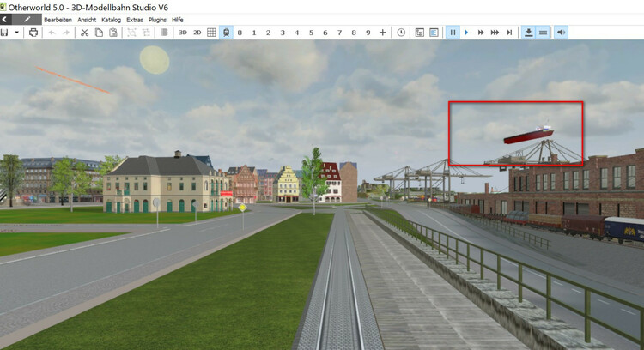The width and height of the screenshot is (644, 350).
Task: Play simulation at normal speed
Action: (466, 33)
